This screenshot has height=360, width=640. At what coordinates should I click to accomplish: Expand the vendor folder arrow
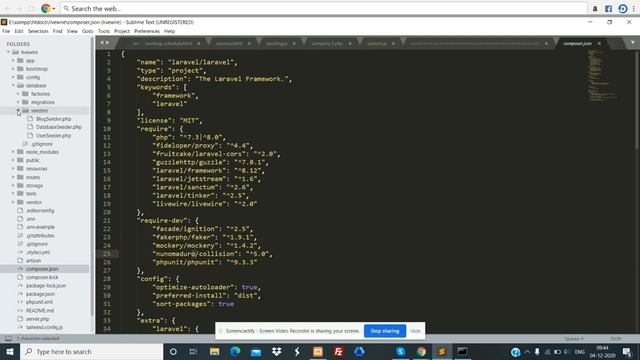click(x=13, y=202)
